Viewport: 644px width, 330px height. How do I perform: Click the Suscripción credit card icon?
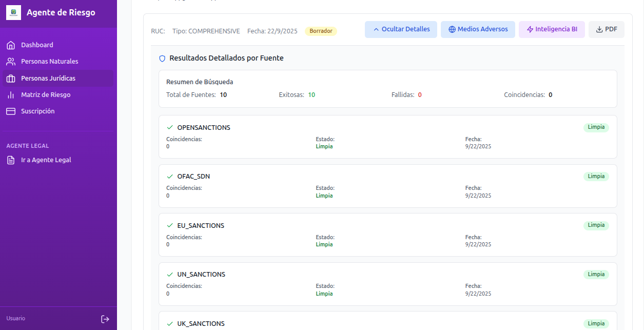click(x=11, y=111)
